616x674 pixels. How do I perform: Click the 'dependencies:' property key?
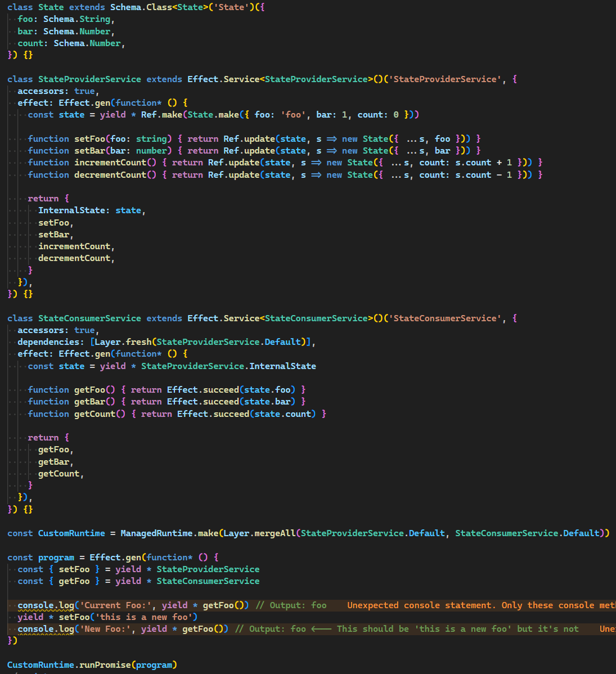pyautogui.click(x=51, y=342)
